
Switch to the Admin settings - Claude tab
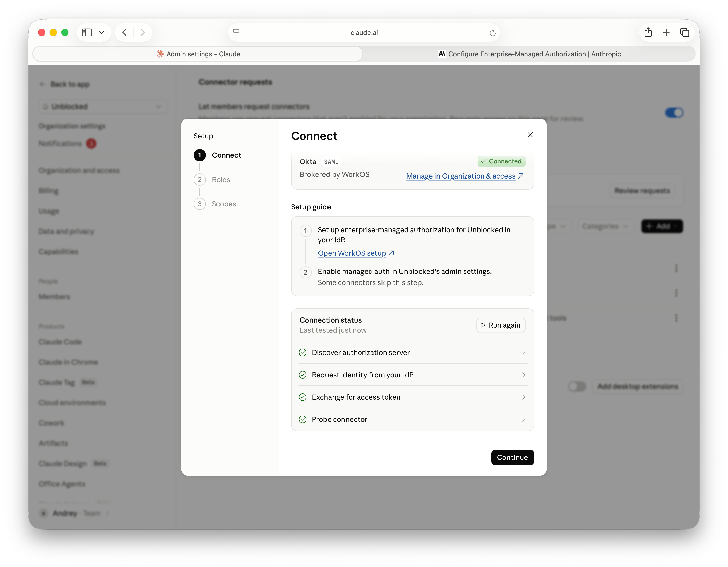pyautogui.click(x=198, y=54)
